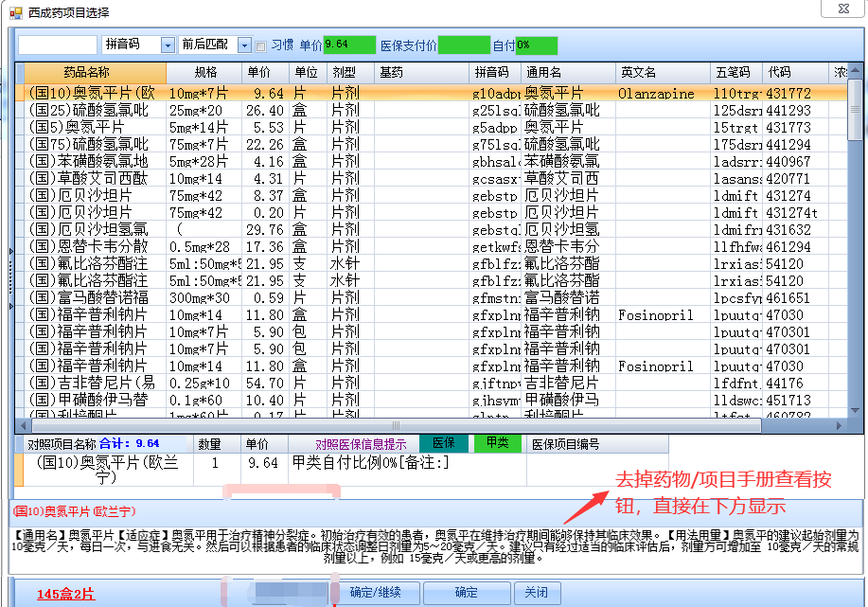Click the top left-edge panel expander arrow
This screenshot has width=868, height=607.
[x=11, y=252]
